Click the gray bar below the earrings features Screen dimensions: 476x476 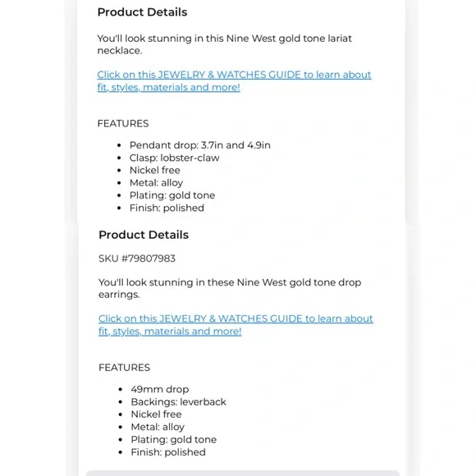click(x=243, y=473)
